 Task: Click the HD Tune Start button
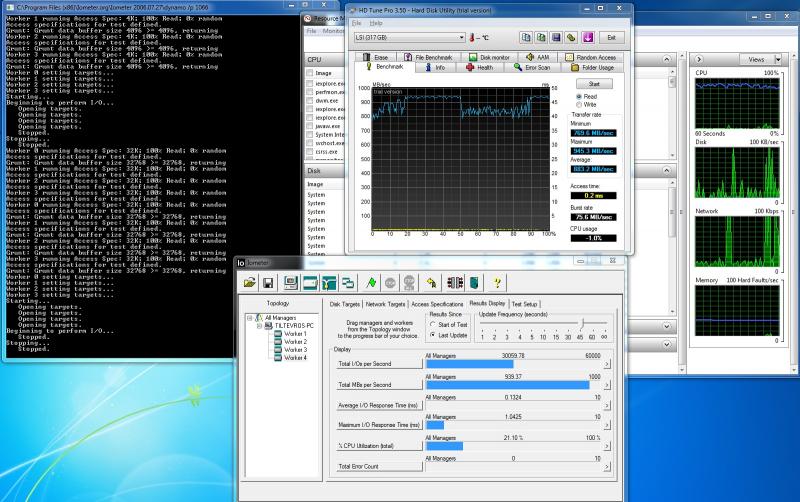click(594, 84)
